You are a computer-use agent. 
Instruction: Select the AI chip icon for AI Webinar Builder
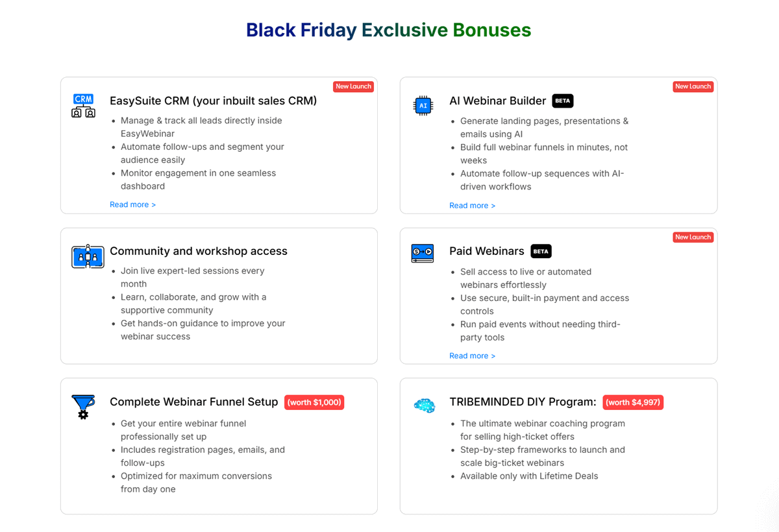pyautogui.click(x=423, y=106)
